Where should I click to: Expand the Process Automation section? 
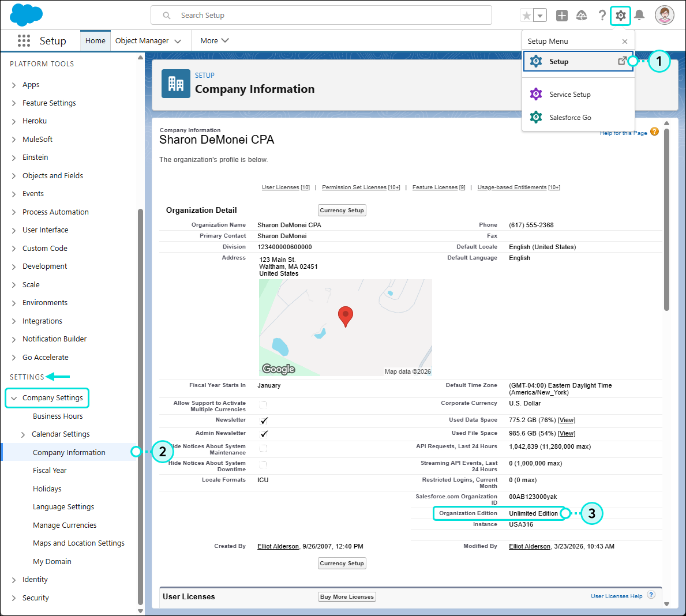click(x=13, y=212)
